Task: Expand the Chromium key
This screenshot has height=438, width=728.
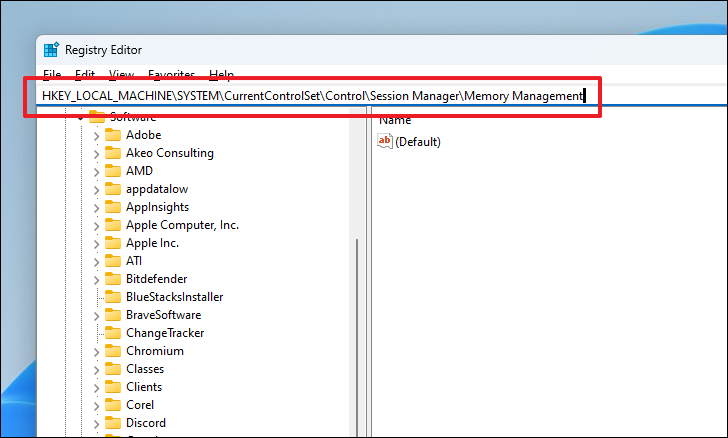Action: pos(96,352)
